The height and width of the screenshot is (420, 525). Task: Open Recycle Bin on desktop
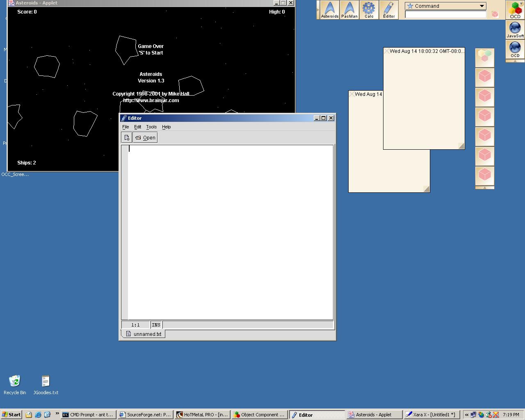pos(15,381)
